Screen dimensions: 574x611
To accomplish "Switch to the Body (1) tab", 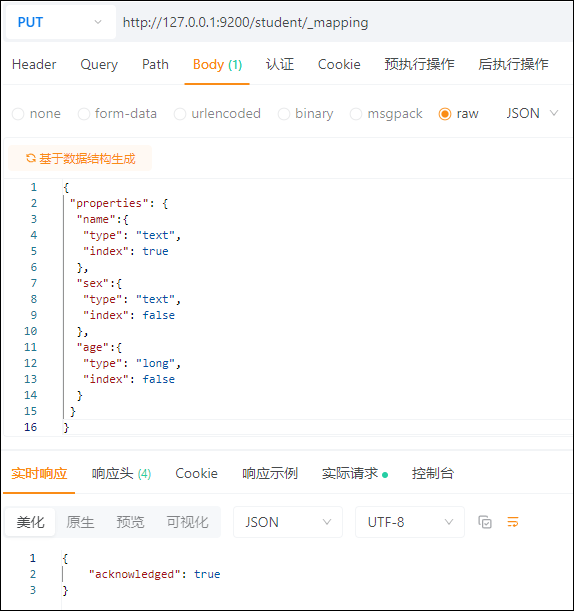I will 217,65.
